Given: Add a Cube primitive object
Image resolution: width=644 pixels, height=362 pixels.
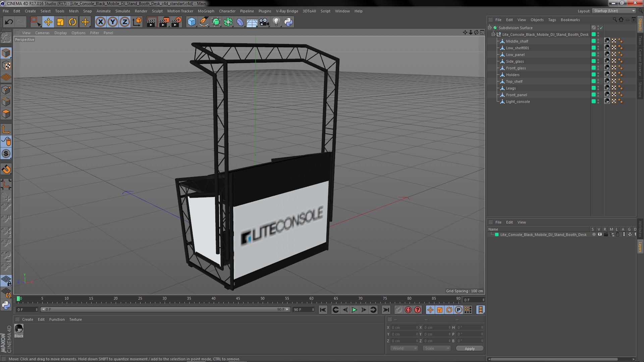Looking at the screenshot, I should [x=192, y=22].
